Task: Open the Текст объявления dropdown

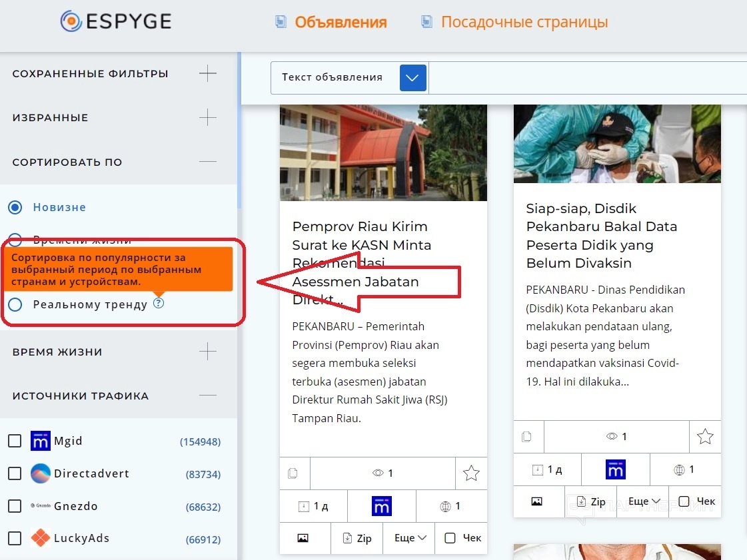Action: pos(412,78)
